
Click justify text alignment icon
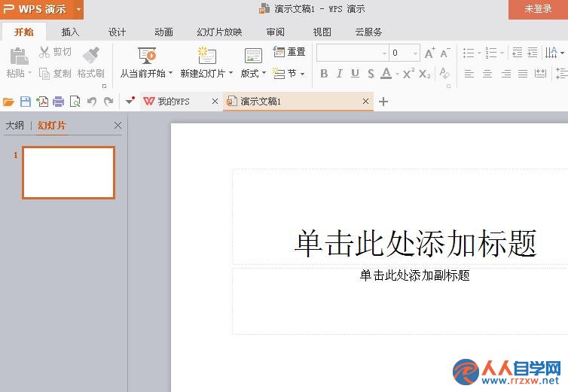coord(523,74)
